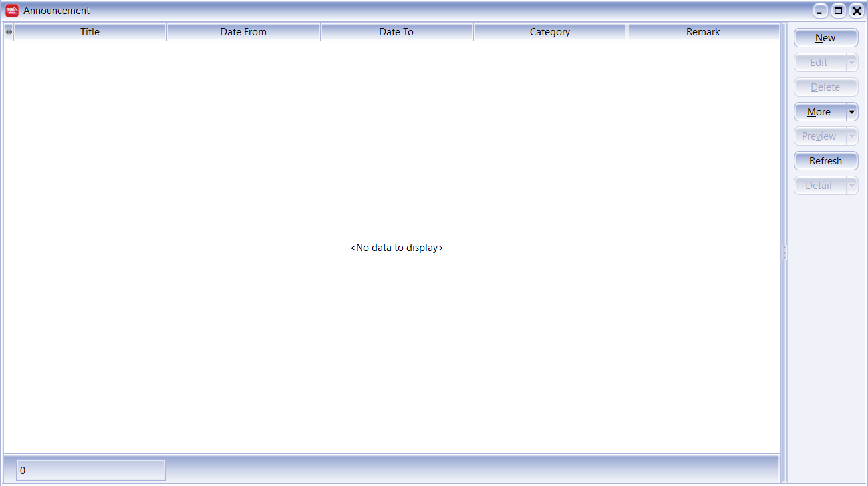The height and width of the screenshot is (486, 868).
Task: Click the SQL app icon in title bar
Action: pos(12,11)
